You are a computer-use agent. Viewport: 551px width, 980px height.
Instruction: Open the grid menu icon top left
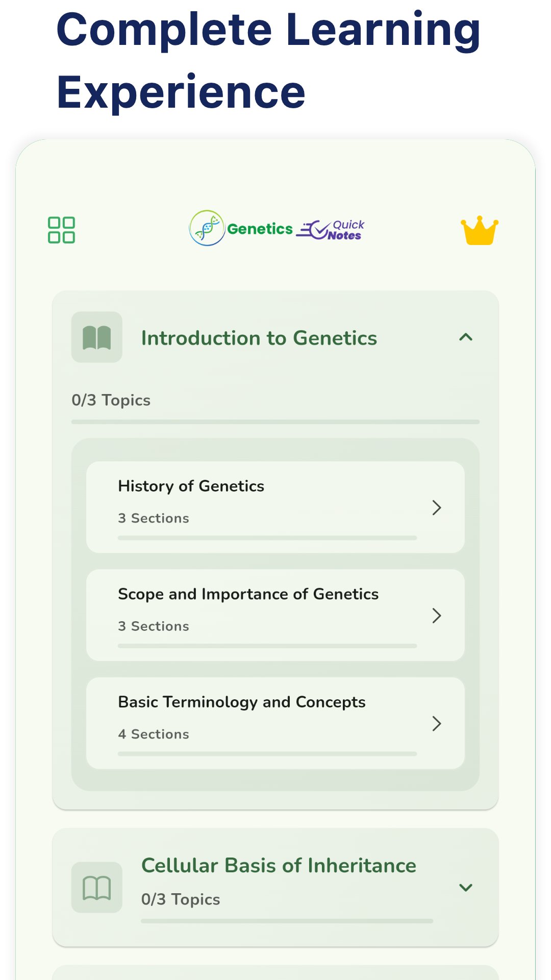coord(62,230)
